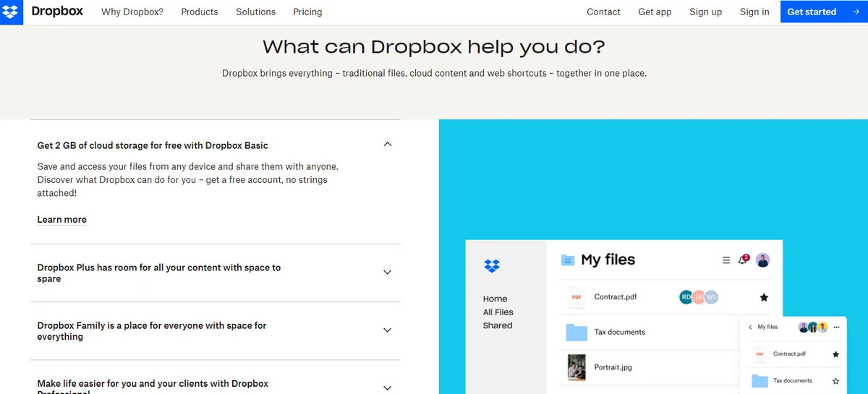Click the Contract.pdf file name

click(x=616, y=296)
